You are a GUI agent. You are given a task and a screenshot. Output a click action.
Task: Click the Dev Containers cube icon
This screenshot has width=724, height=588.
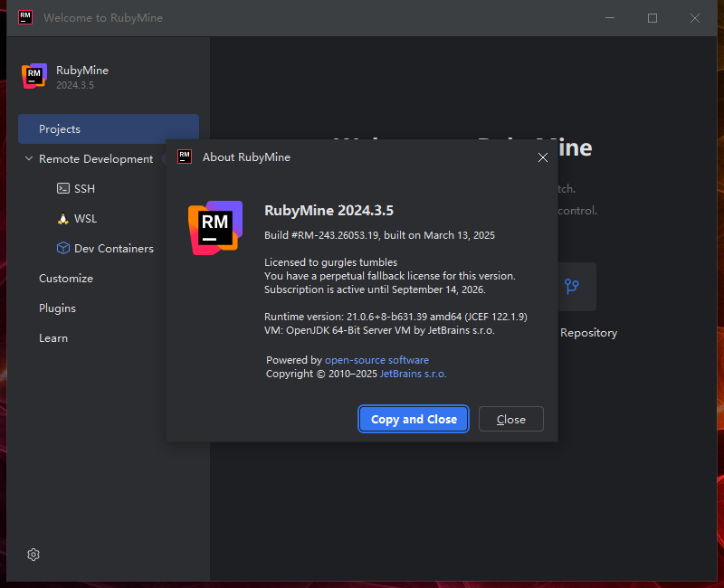point(62,248)
